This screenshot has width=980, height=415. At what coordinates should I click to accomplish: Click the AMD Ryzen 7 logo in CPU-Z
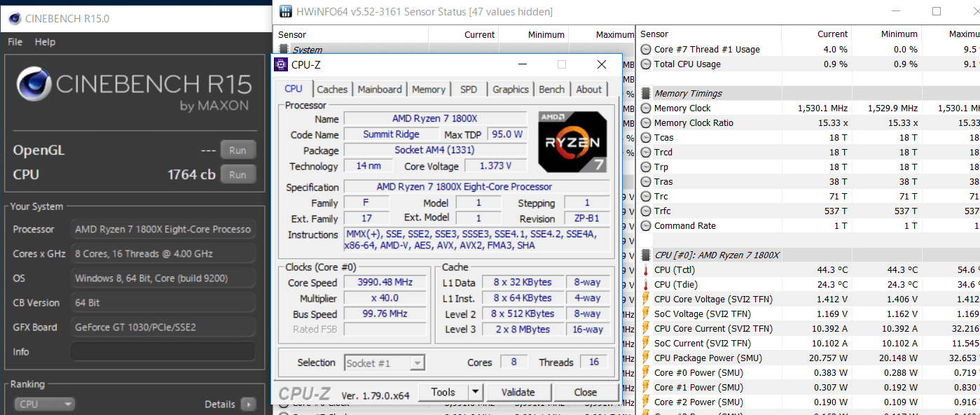click(x=574, y=142)
